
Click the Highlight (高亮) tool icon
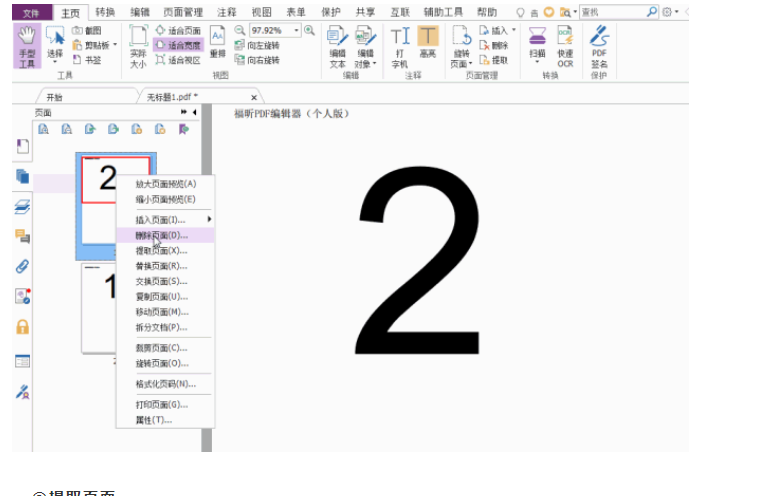428,45
